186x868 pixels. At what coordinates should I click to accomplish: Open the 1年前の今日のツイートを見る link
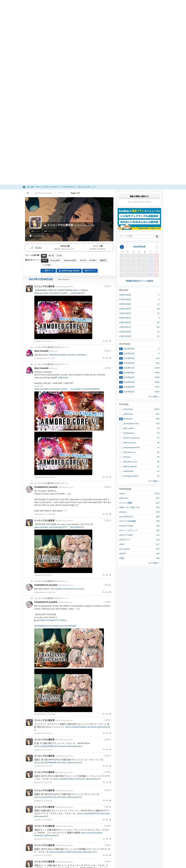[x=139, y=281]
